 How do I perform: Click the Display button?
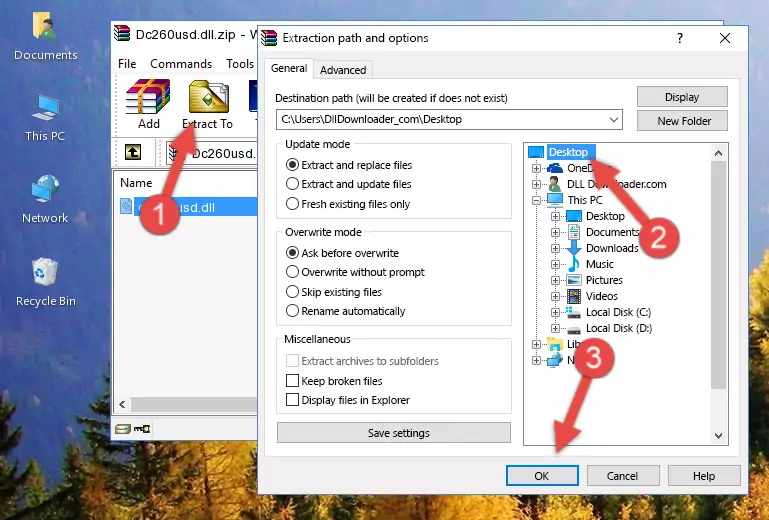point(682,97)
